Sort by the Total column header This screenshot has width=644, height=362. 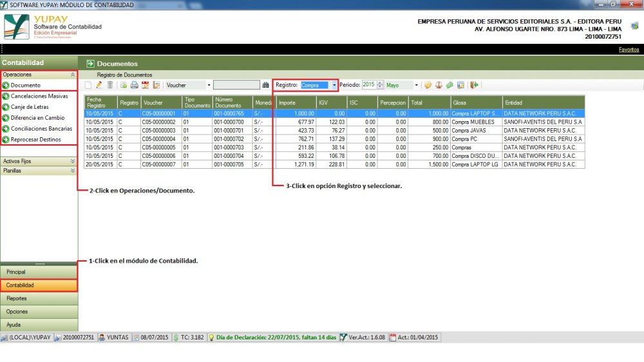click(429, 102)
